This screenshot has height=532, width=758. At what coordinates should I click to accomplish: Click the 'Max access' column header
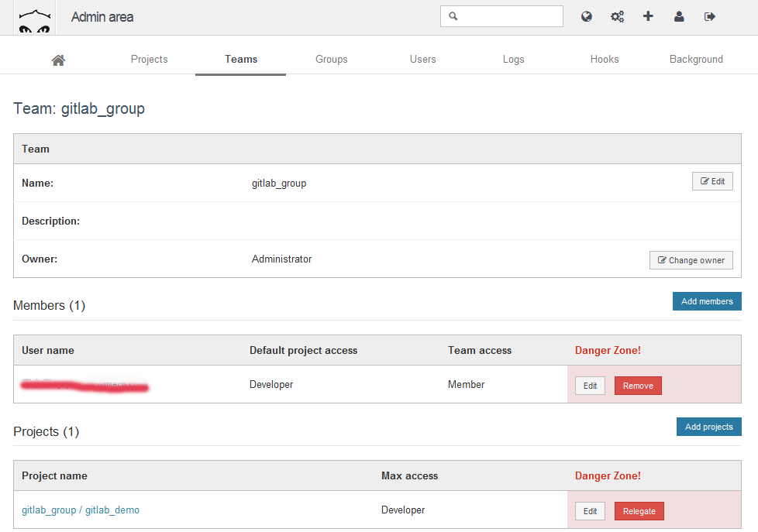(x=409, y=476)
